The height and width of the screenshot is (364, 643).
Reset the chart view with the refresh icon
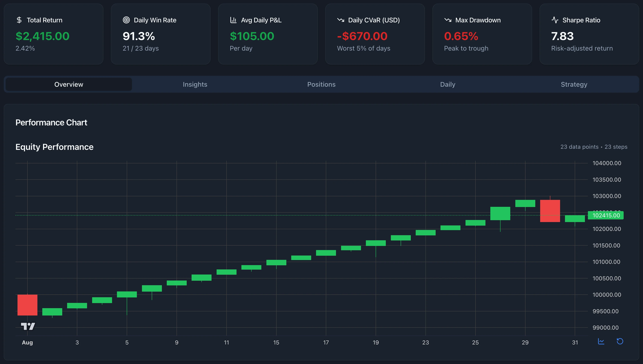620,341
